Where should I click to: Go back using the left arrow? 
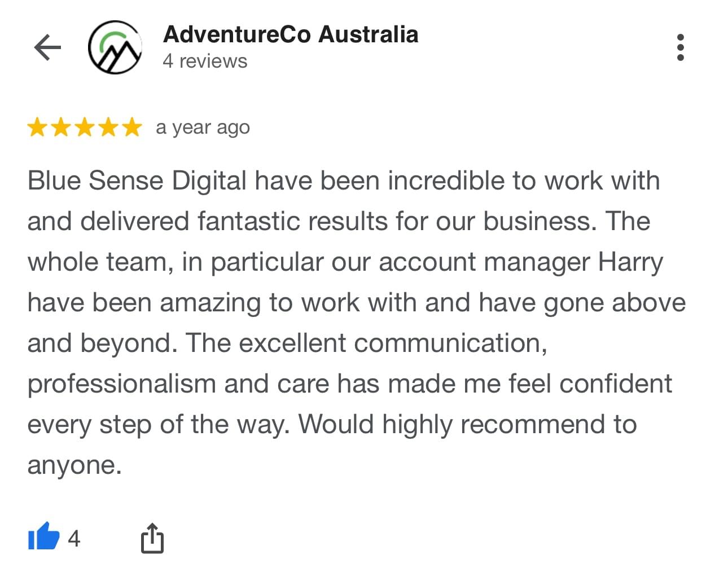(47, 47)
